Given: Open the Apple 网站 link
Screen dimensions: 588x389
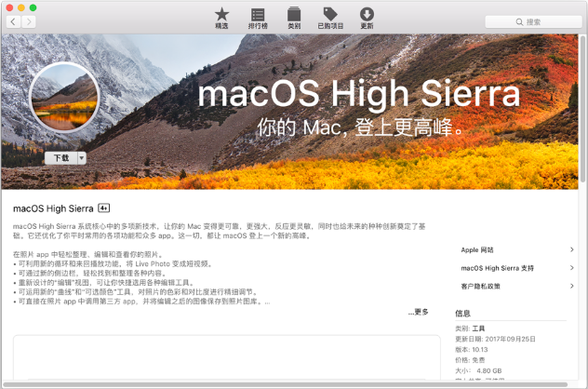Looking at the screenshot, I should click(477, 249).
